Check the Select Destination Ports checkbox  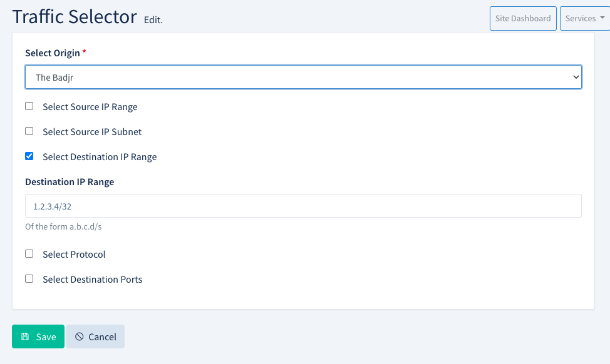(29, 279)
